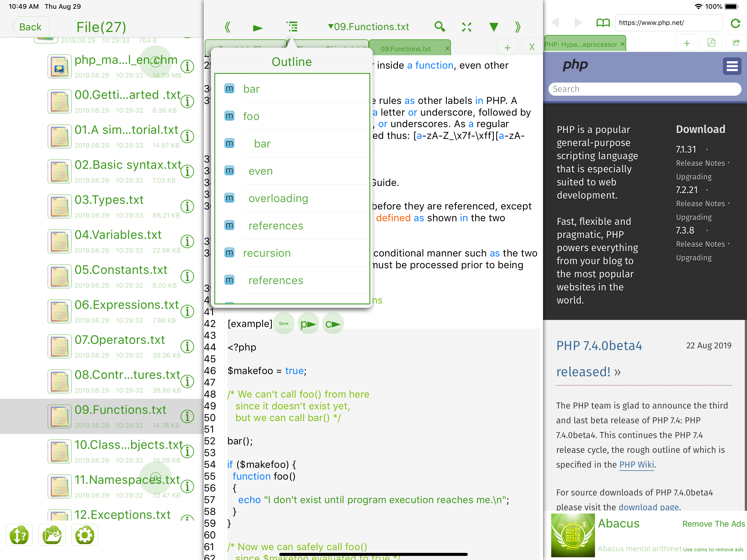Switch to the 09.Functions.txt tab
The height and width of the screenshot is (560, 747).
click(405, 49)
